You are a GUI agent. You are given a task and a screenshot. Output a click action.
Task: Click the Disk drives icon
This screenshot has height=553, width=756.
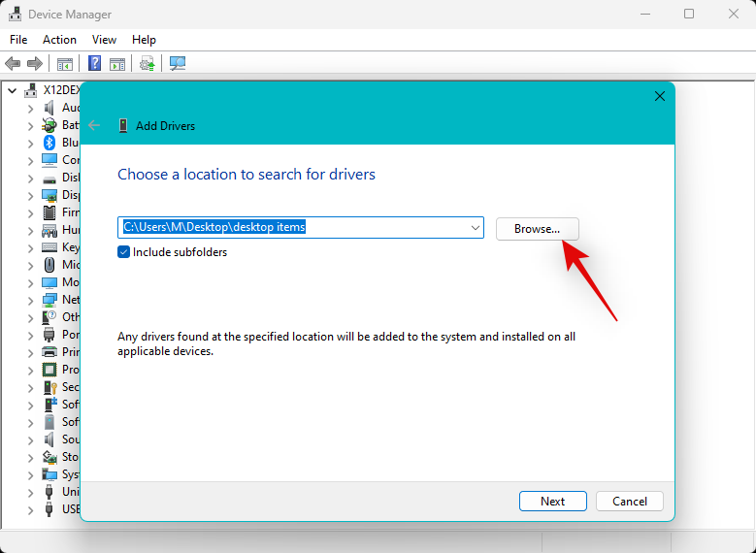pos(49,179)
